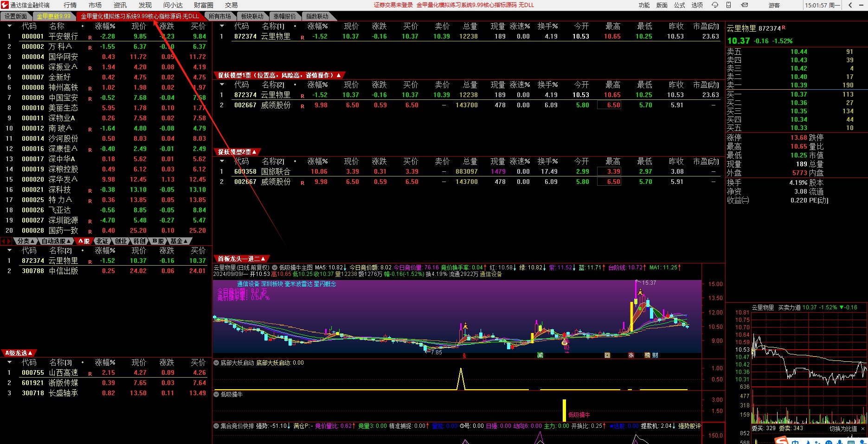Click circular icon beside 低吸擒牛 sub-indicator
Image resolution: width=868 pixels, height=444 pixels.
tap(216, 394)
